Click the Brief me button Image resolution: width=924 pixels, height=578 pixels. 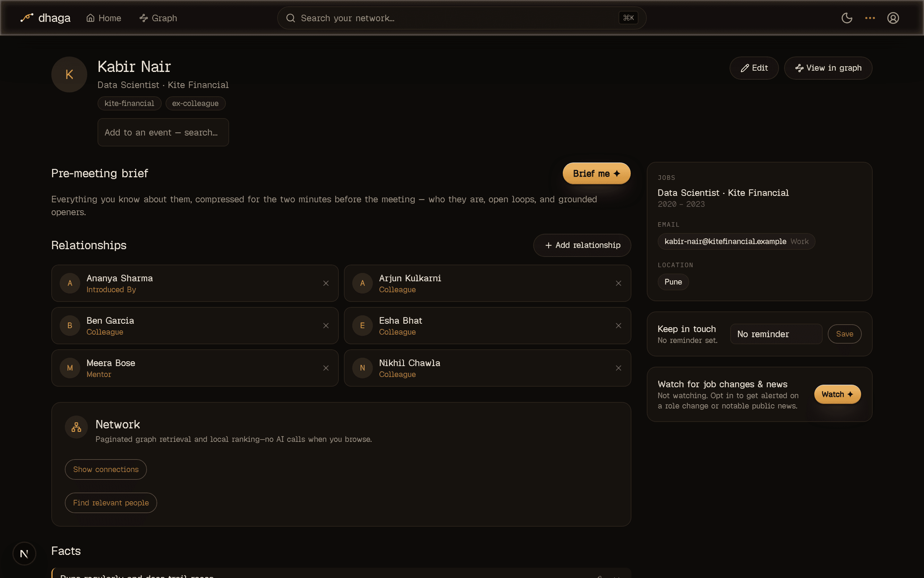(x=596, y=173)
